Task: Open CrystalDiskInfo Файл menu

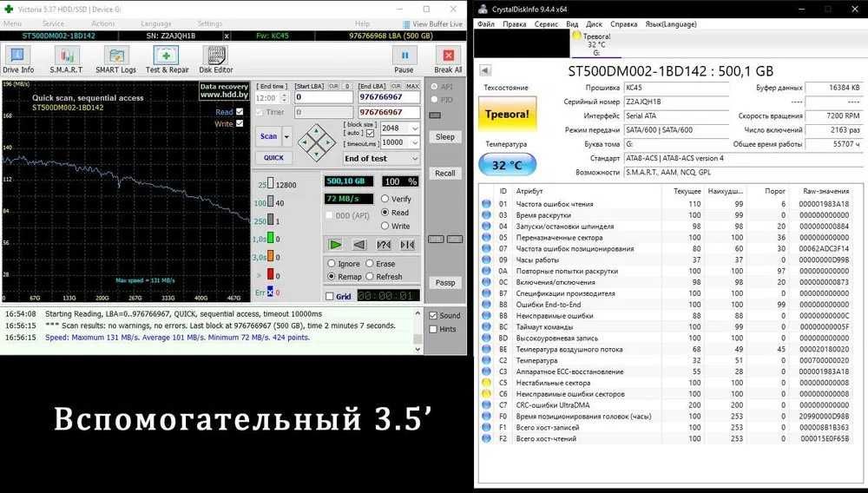Action: (x=486, y=23)
